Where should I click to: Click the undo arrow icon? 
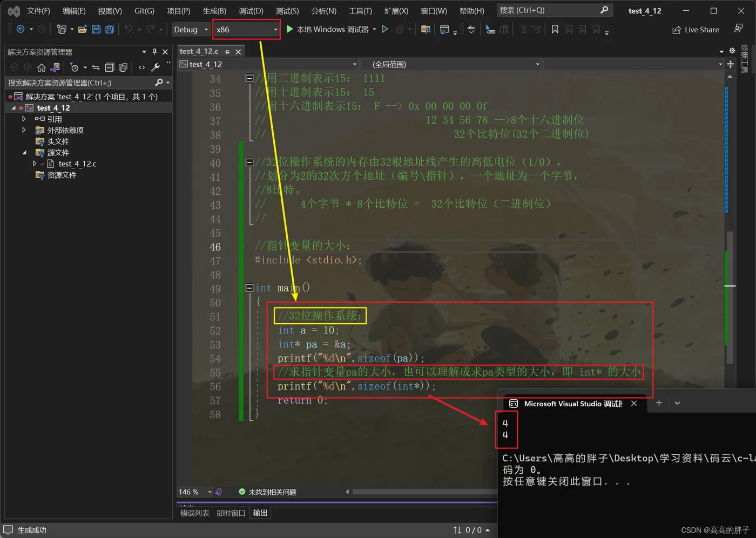pos(129,29)
